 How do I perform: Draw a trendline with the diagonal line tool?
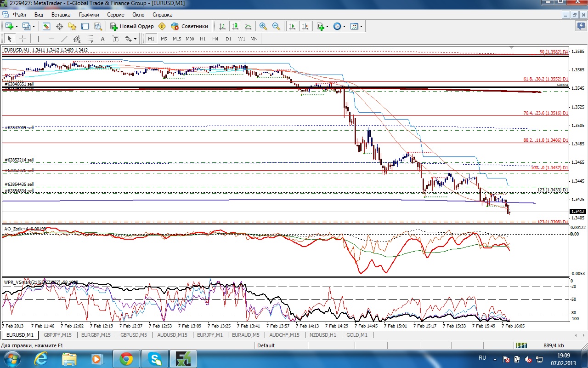coord(64,39)
